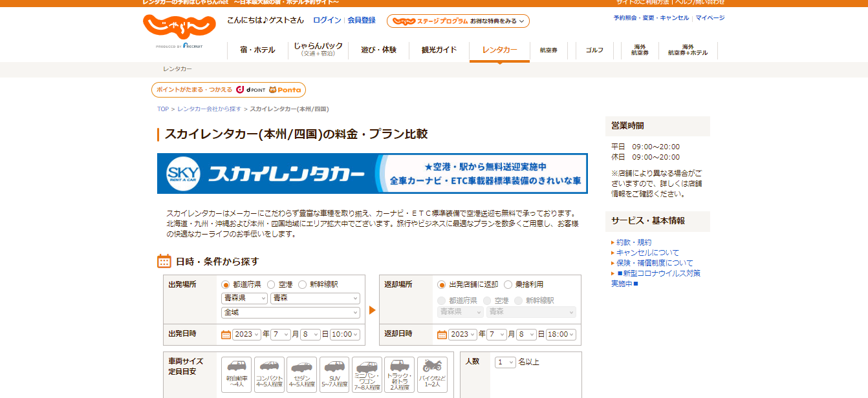Pick the SUV vehicle size icon

pyautogui.click(x=334, y=374)
